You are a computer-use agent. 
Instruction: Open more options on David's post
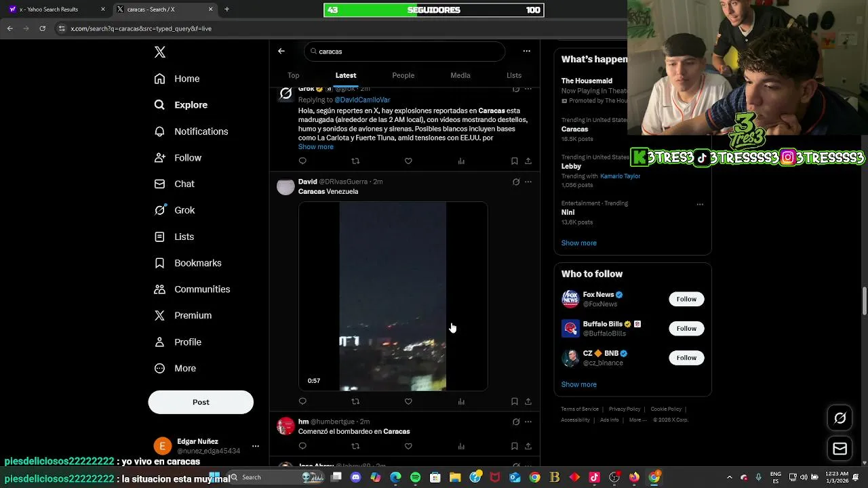point(528,182)
